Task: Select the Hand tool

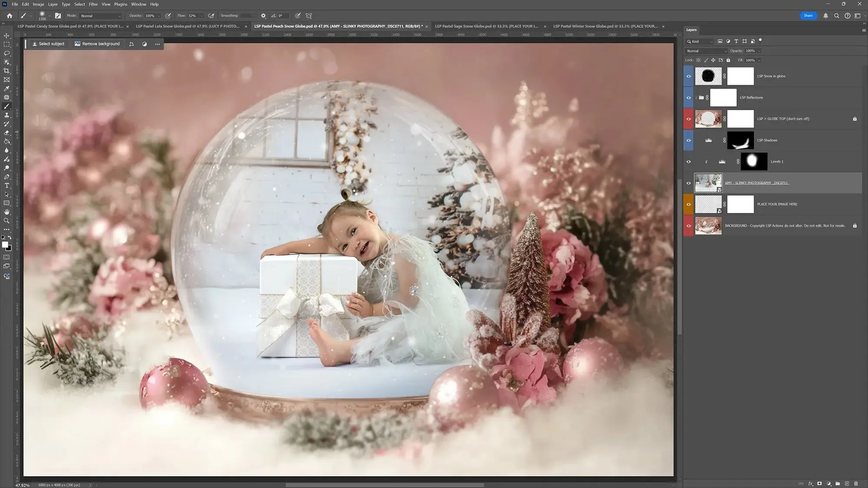Action: [7, 212]
